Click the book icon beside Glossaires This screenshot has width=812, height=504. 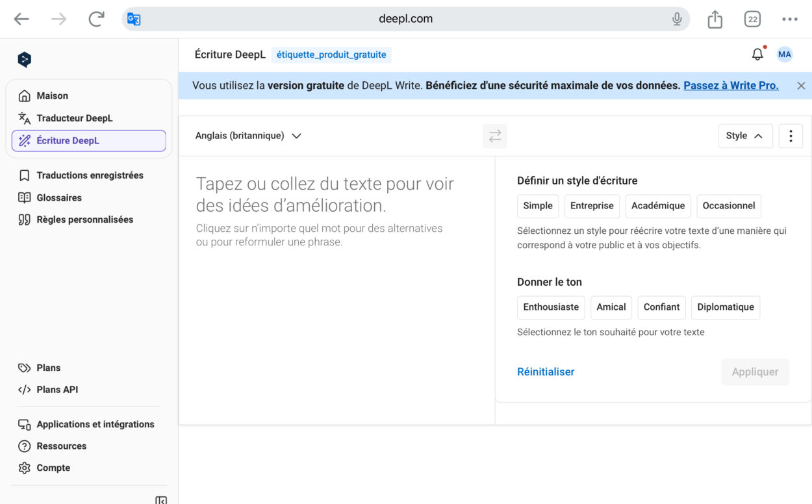pyautogui.click(x=25, y=197)
